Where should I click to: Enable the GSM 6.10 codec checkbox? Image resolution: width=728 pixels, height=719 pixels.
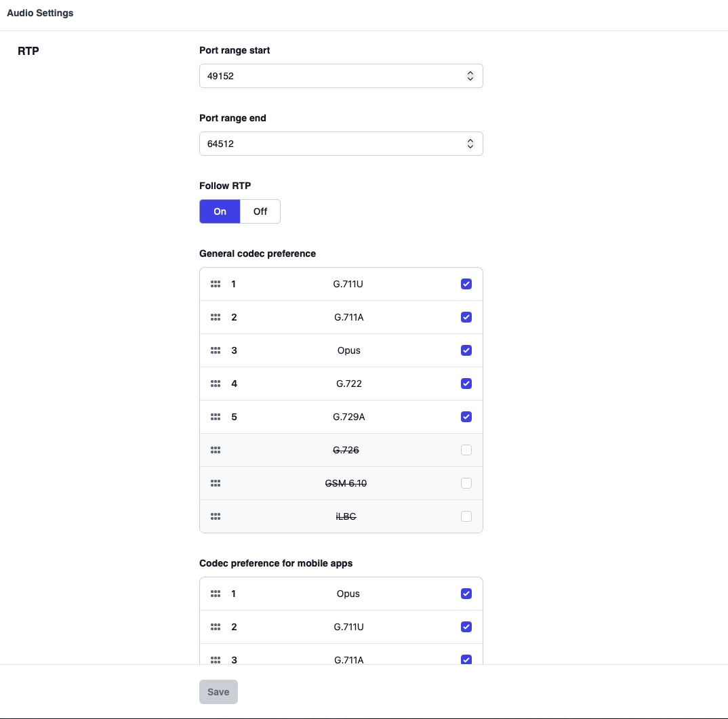click(466, 483)
